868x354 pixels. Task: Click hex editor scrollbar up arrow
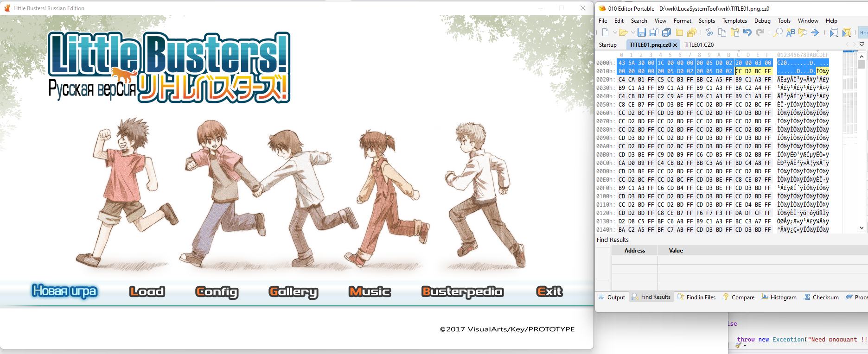coord(862,56)
